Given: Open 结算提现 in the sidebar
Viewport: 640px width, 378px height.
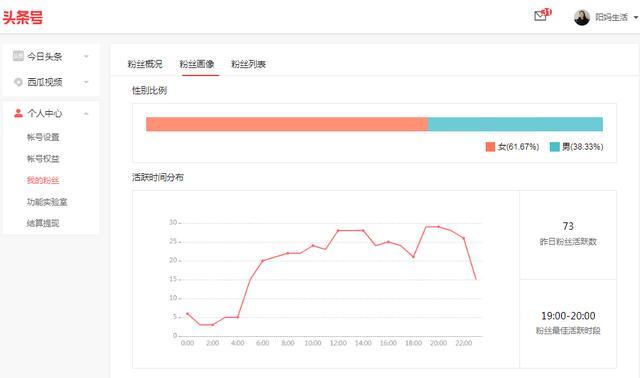Looking at the screenshot, I should click(x=43, y=223).
